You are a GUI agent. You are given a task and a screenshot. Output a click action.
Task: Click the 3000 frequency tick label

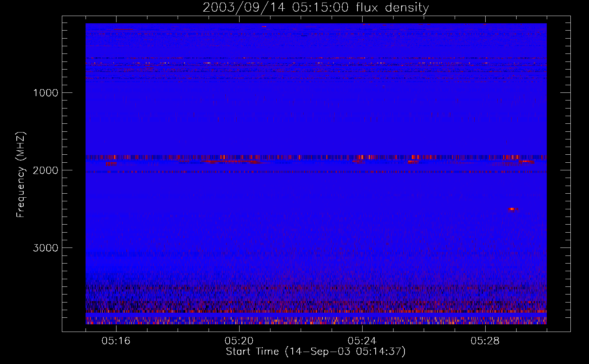coord(46,248)
